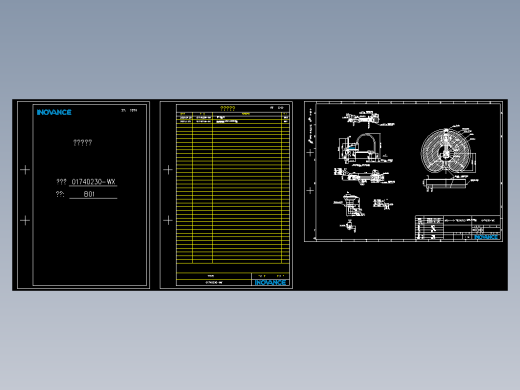Click the INOVANCE logo below the yellow table
520x390 pixels.
tap(270, 282)
